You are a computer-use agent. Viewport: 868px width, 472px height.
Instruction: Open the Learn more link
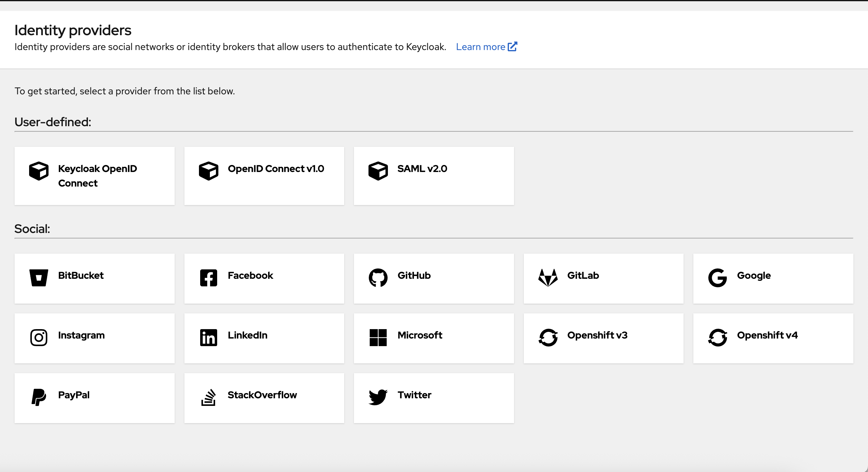pyautogui.click(x=486, y=47)
